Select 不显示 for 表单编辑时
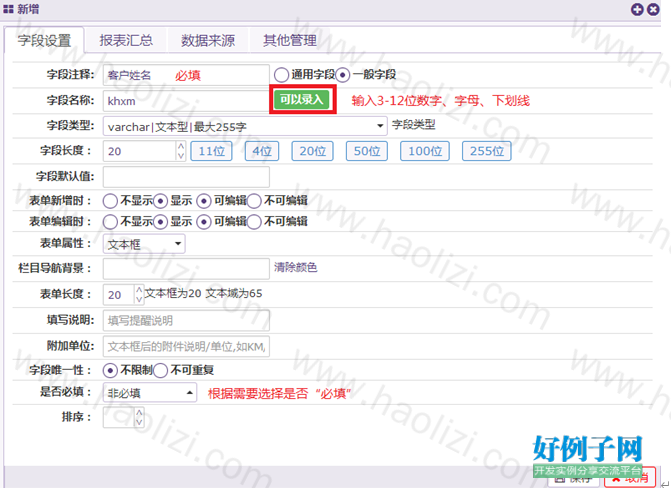Viewport: 671px width, 488px height. click(110, 222)
